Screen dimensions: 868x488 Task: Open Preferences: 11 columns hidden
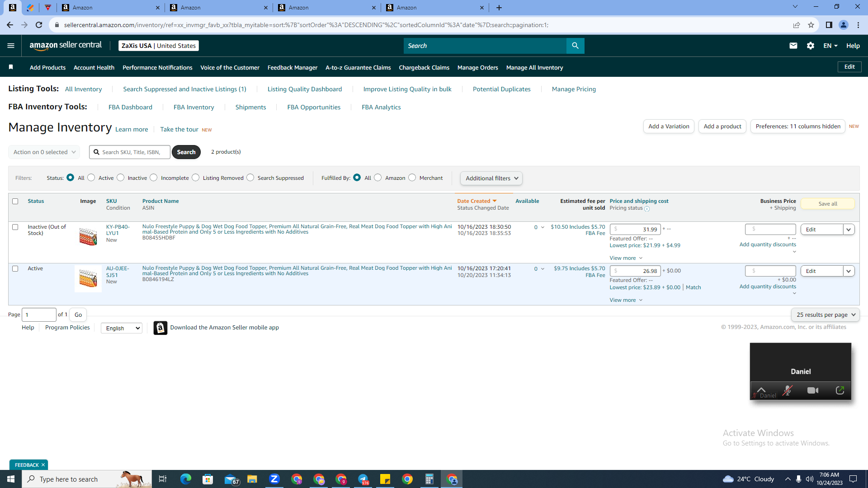798,127
